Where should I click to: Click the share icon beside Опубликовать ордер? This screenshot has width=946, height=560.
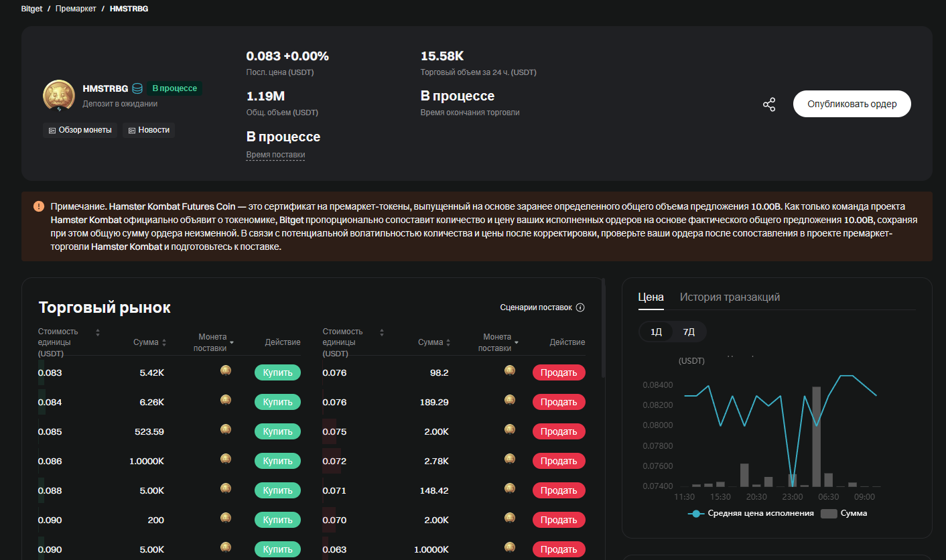pyautogui.click(x=769, y=104)
